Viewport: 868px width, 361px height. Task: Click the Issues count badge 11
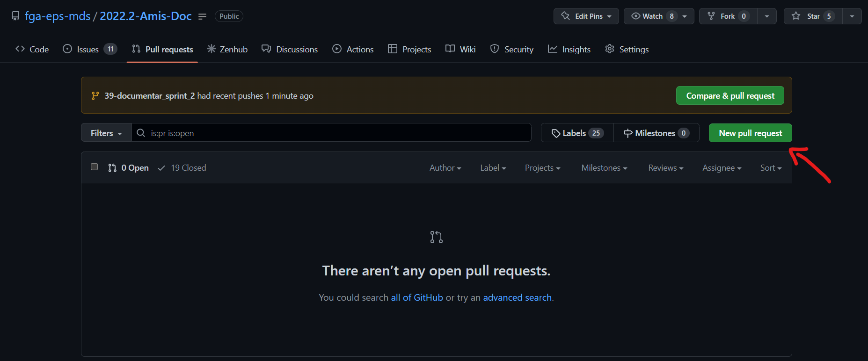point(110,49)
